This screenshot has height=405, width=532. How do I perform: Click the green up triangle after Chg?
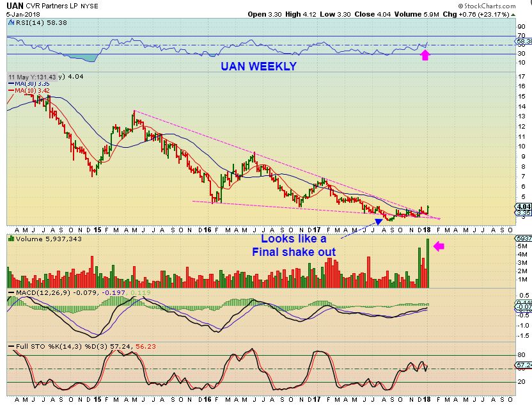(513, 15)
